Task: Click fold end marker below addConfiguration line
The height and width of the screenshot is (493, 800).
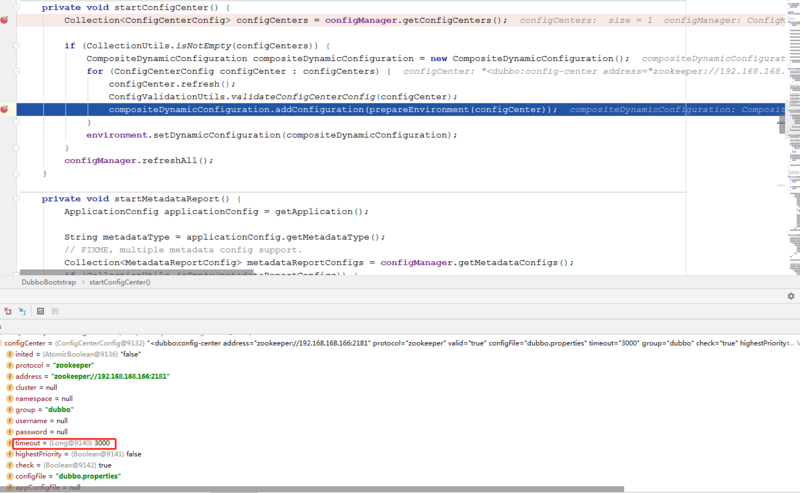Action: tap(16, 122)
